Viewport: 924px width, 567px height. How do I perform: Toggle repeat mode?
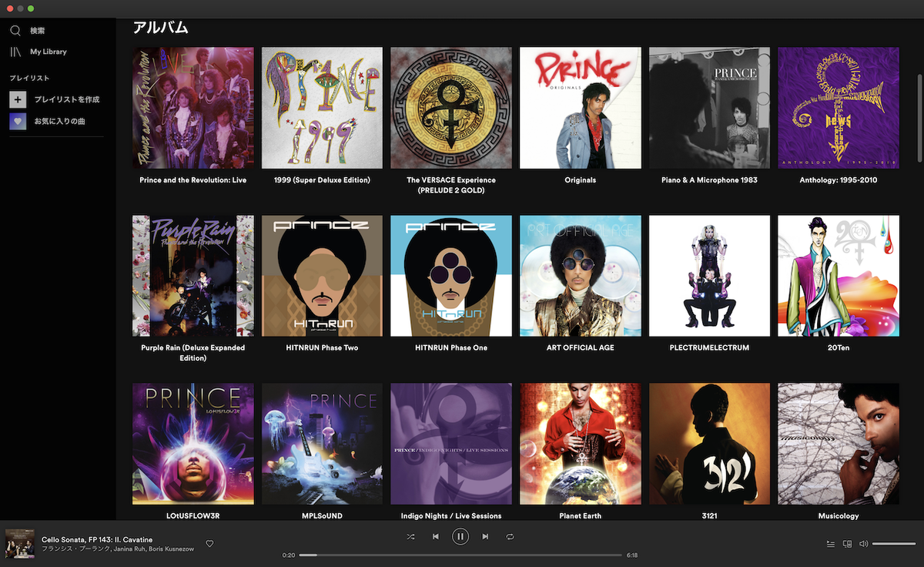[x=510, y=536]
